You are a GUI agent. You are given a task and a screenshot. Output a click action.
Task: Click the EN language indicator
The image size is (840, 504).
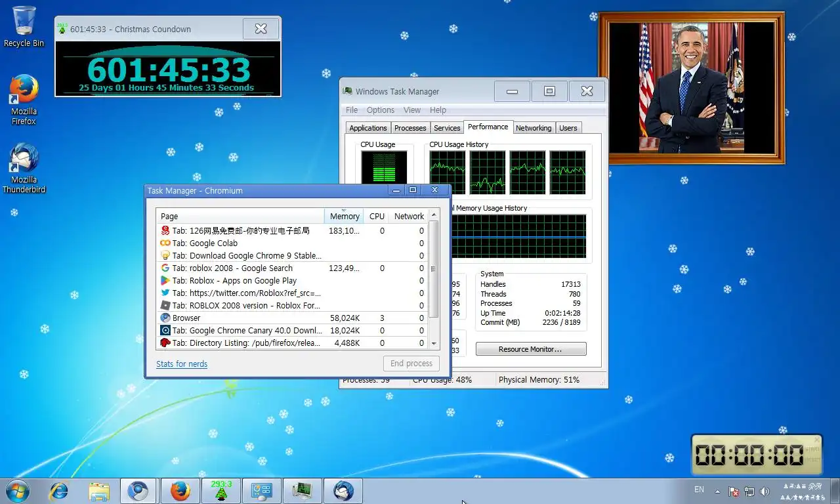point(699,490)
